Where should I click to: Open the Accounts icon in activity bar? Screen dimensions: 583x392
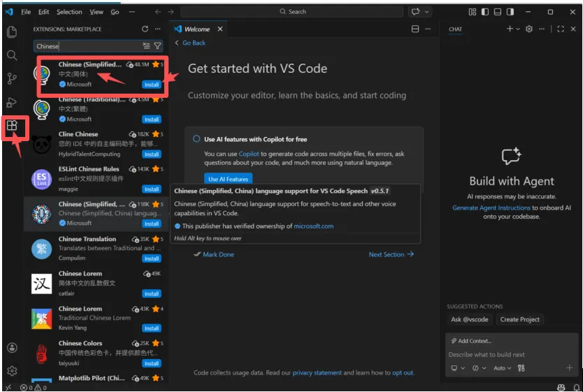click(12, 348)
